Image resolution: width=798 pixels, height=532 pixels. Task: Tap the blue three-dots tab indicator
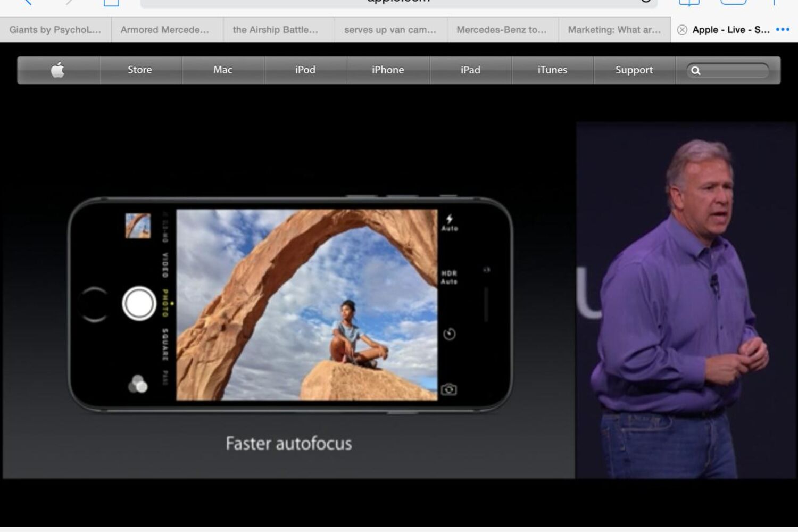(783, 30)
